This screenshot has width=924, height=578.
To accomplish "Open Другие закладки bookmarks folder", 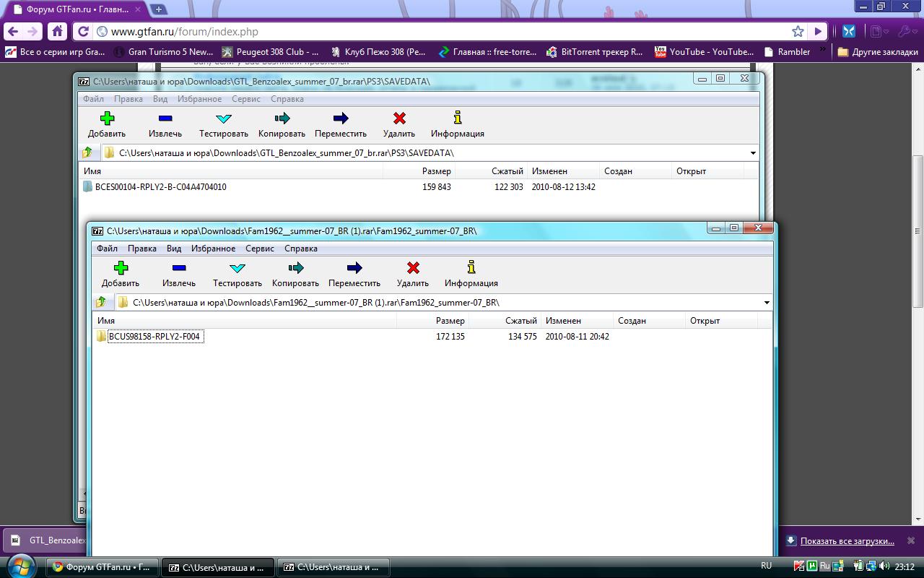I will coord(878,51).
